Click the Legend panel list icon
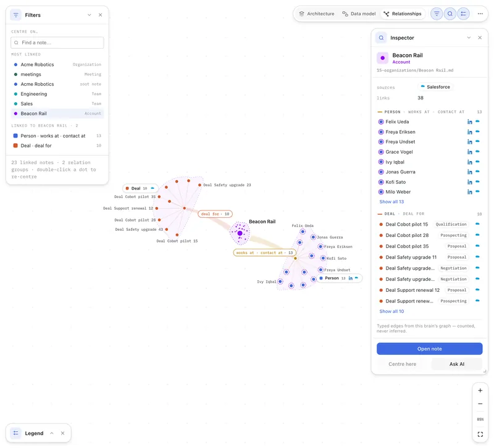Screen dimensions: 494x448 (16, 433)
